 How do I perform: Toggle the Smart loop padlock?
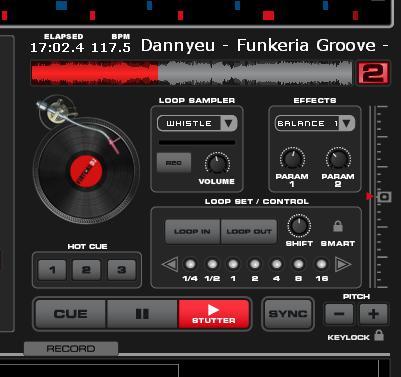[338, 226]
